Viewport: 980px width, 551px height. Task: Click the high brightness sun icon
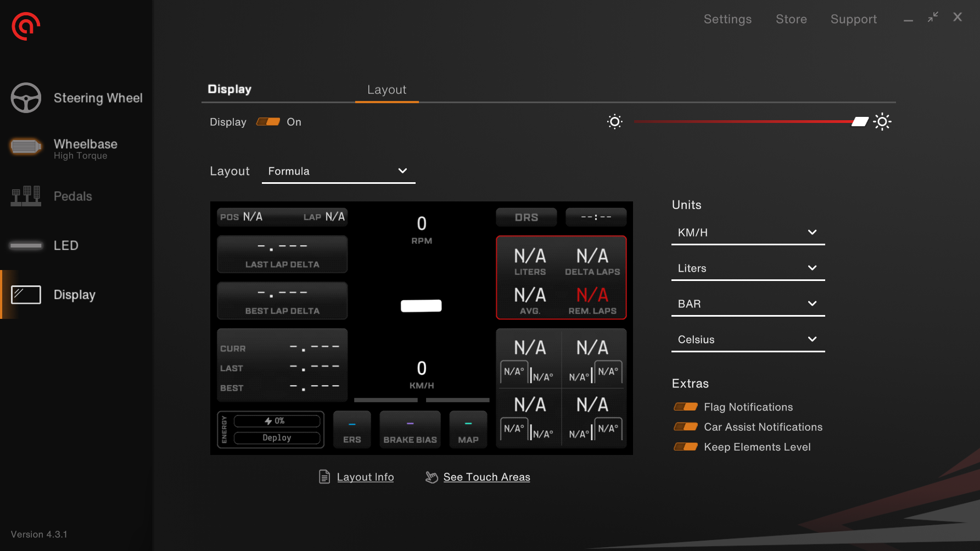pyautogui.click(x=882, y=122)
